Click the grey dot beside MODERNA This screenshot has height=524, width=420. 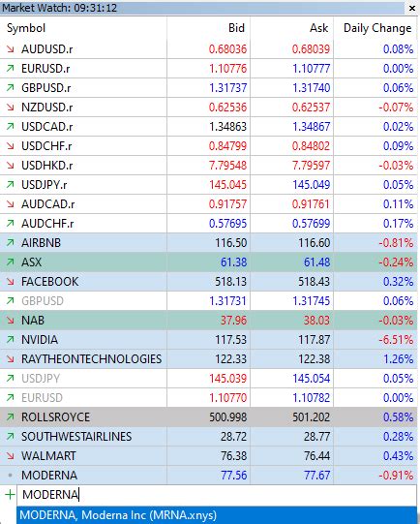(x=11, y=475)
